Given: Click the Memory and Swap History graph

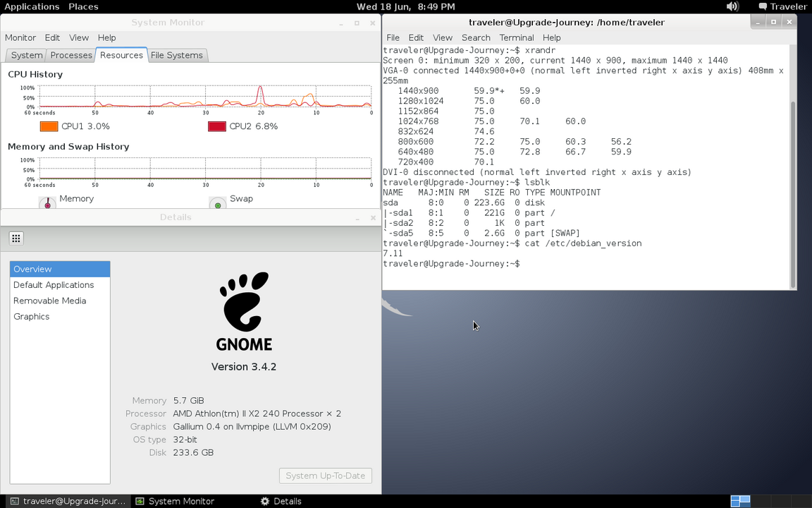Looking at the screenshot, I should [206, 169].
